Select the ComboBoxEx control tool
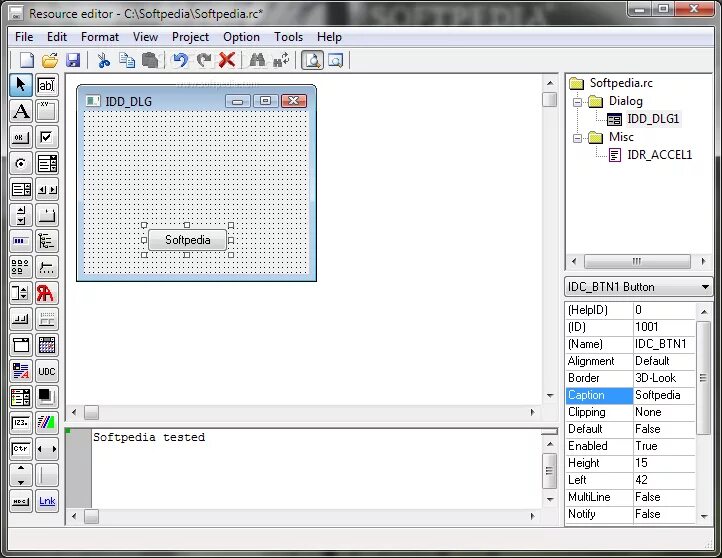Image resolution: width=722 pixels, height=558 pixels. tap(21, 397)
